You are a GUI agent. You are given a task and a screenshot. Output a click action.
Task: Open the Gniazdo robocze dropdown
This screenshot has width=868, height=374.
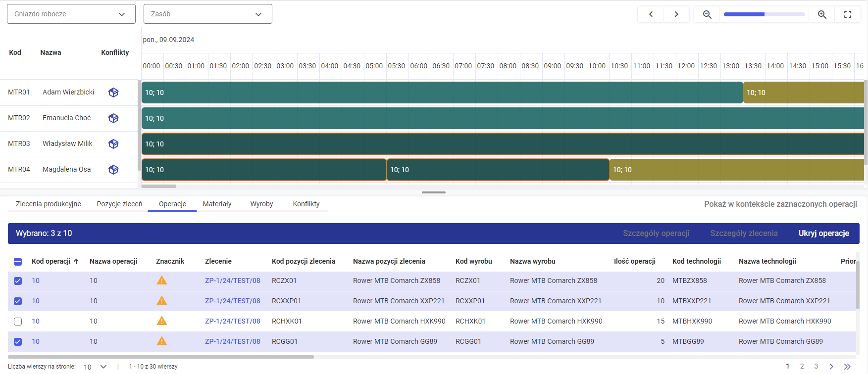tap(71, 14)
